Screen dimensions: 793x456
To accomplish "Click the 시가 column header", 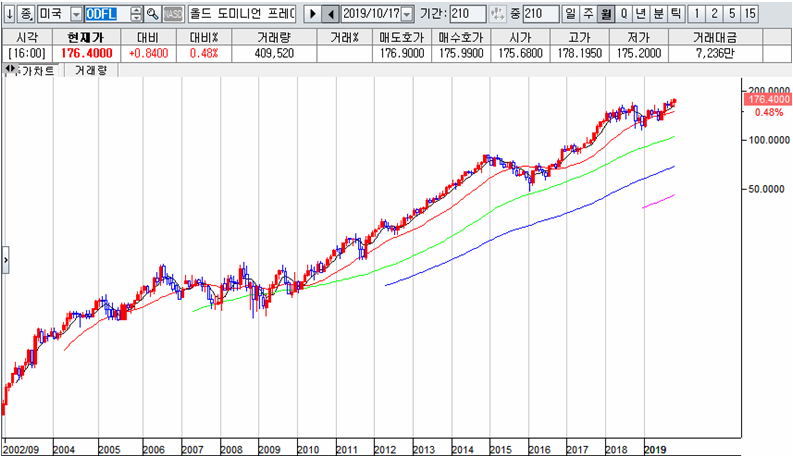I will [x=520, y=37].
